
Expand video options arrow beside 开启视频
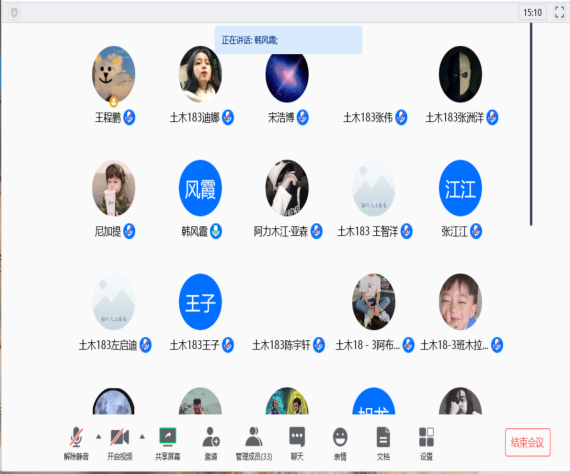(x=142, y=436)
